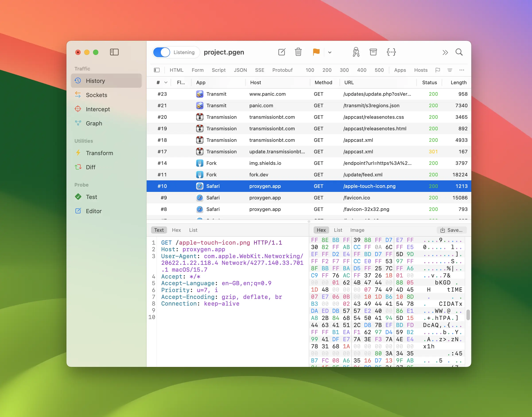Filter by 100 status codes
This screenshot has width=532, height=417.
[310, 70]
